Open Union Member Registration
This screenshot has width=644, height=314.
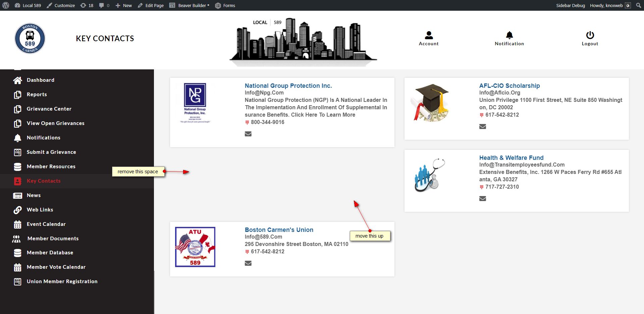click(62, 281)
